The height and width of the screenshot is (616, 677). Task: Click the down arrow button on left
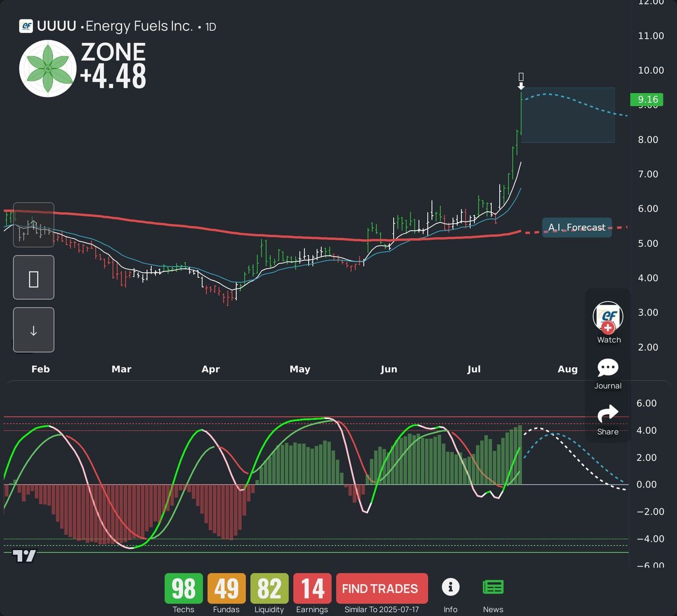(34, 330)
